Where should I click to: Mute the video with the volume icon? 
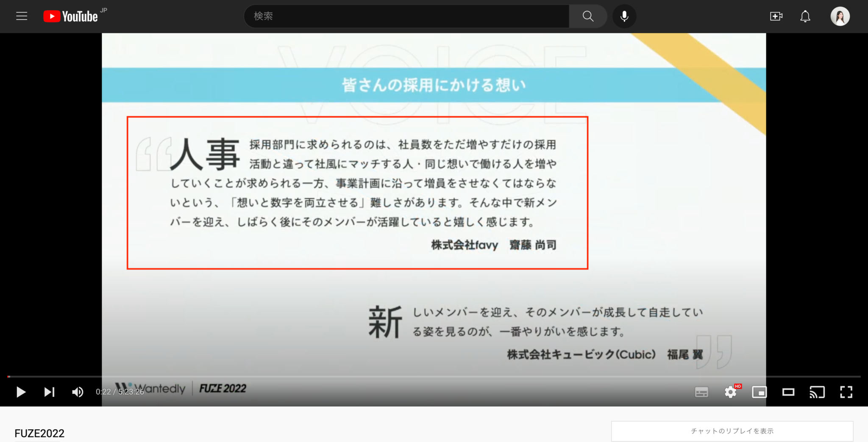78,392
